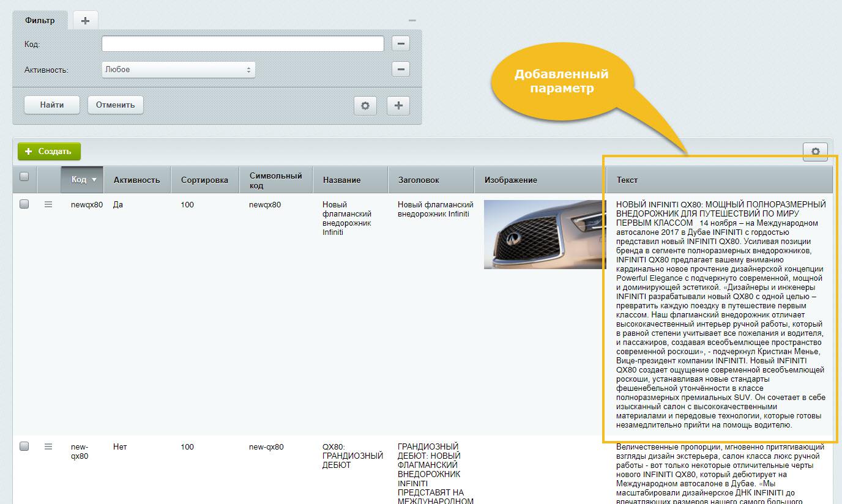Click the Нет activity value

120,447
